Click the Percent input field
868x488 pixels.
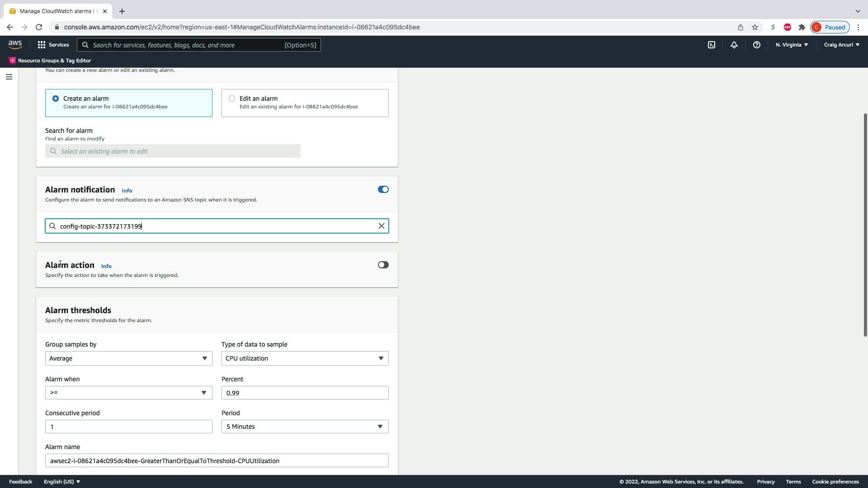coord(305,393)
